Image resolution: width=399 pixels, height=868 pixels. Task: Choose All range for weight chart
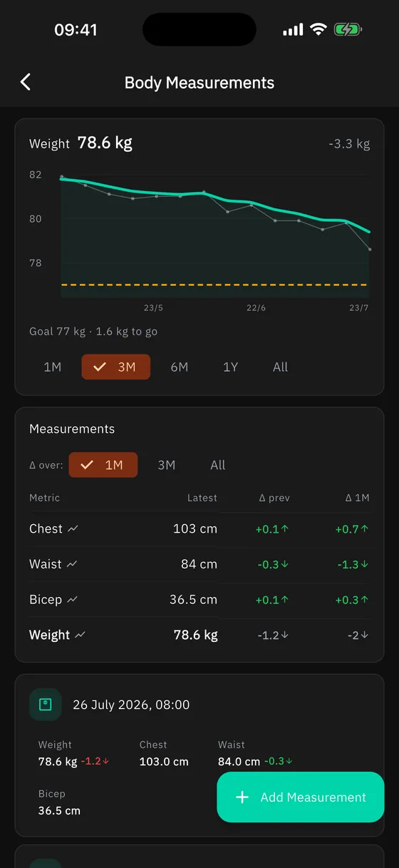point(281,367)
